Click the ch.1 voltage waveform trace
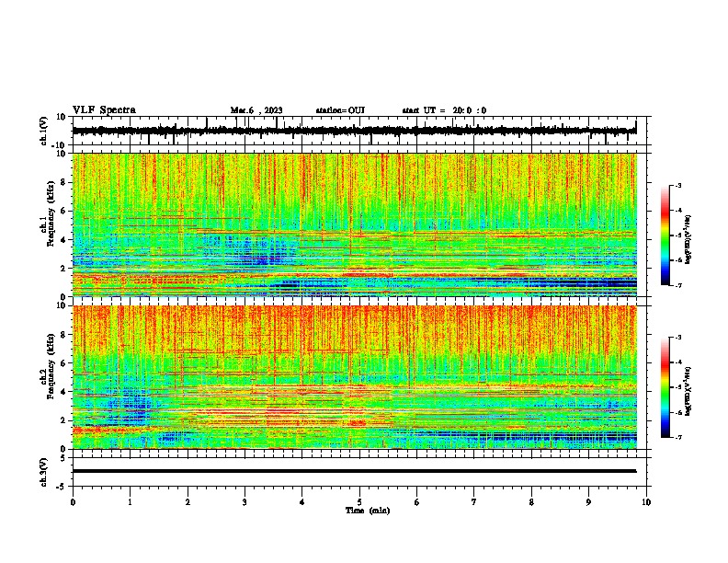The image size is (728, 563). tap(354, 131)
